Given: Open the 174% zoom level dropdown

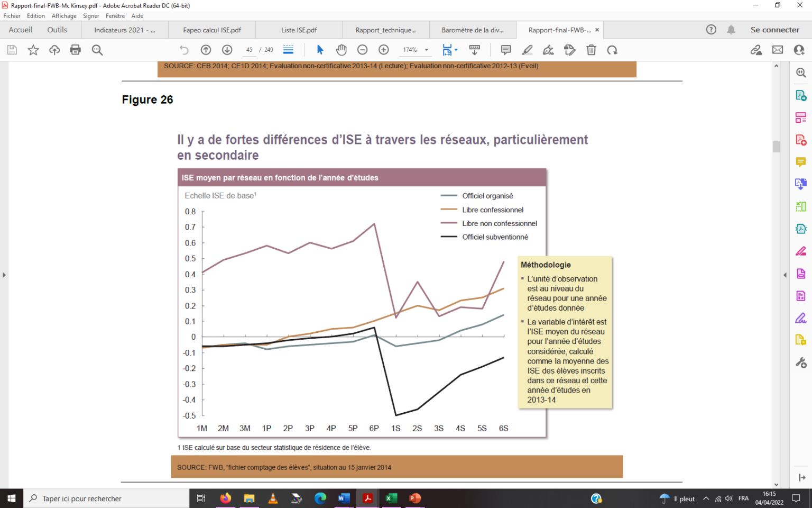Looking at the screenshot, I should point(426,50).
